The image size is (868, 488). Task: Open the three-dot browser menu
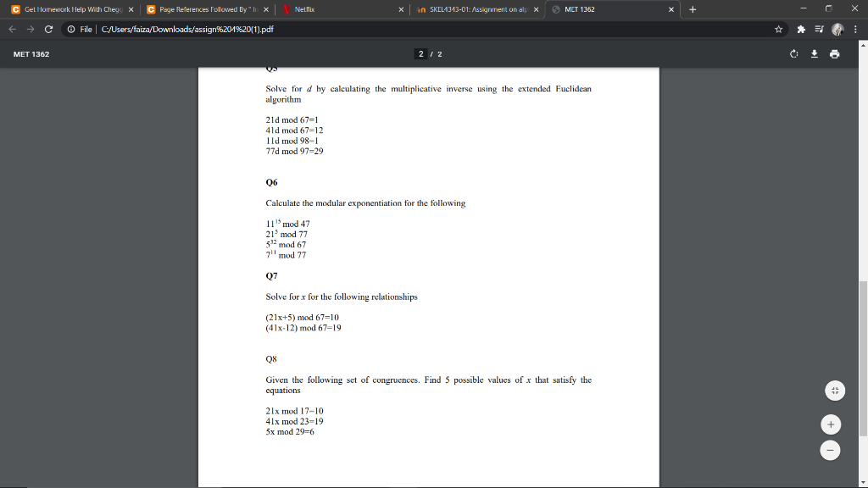click(x=857, y=27)
